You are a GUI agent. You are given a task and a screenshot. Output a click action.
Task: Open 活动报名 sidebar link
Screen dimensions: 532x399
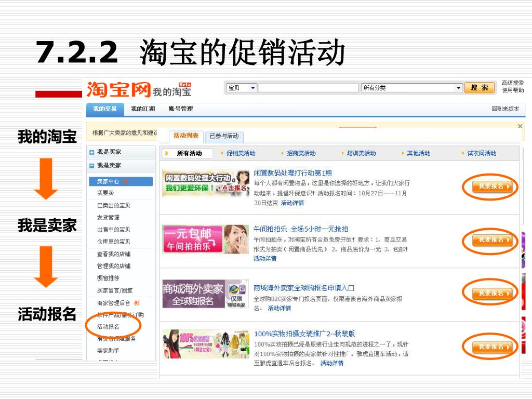108,327
